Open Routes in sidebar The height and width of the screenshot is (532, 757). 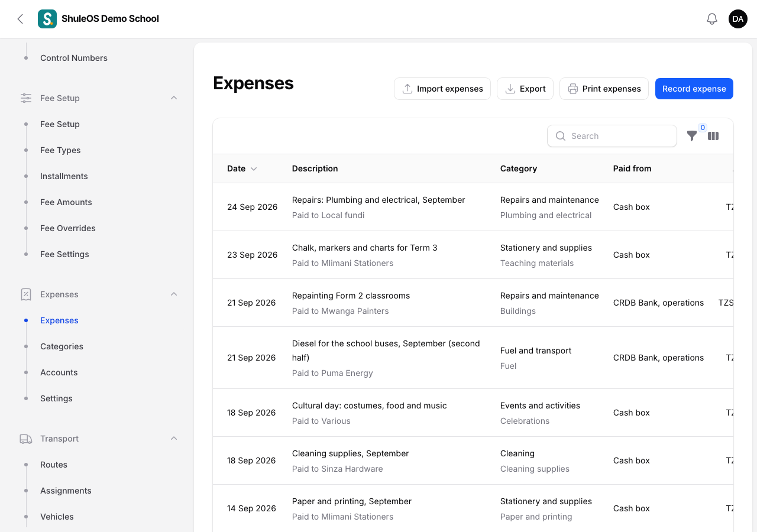tap(54, 465)
